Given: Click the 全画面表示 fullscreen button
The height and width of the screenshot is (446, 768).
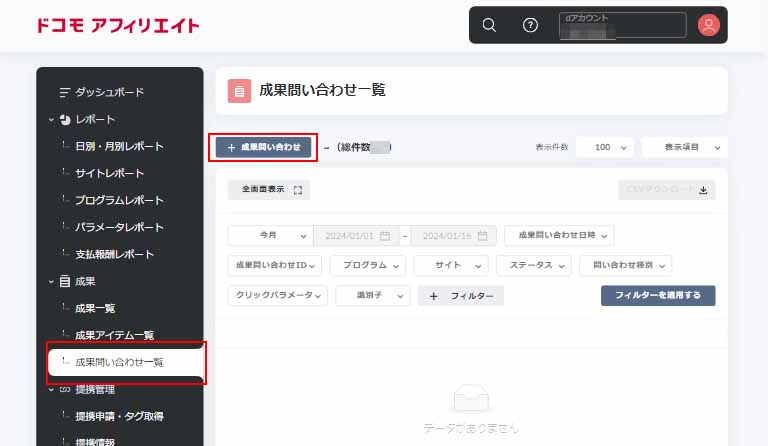Looking at the screenshot, I should point(269,189).
